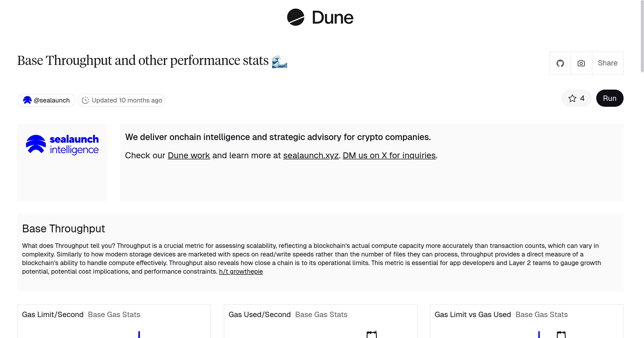Screen dimensions: 644x338
Task: Open the Dune work link
Action: 189,156
